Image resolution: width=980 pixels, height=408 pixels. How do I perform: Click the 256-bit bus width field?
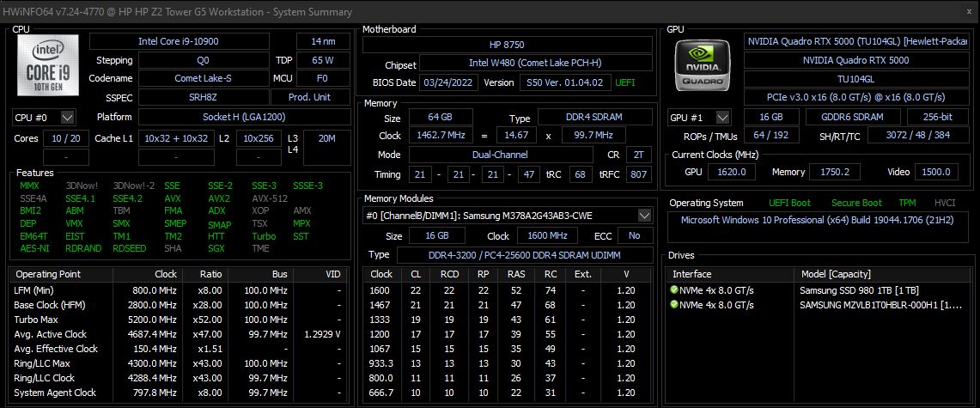(938, 117)
